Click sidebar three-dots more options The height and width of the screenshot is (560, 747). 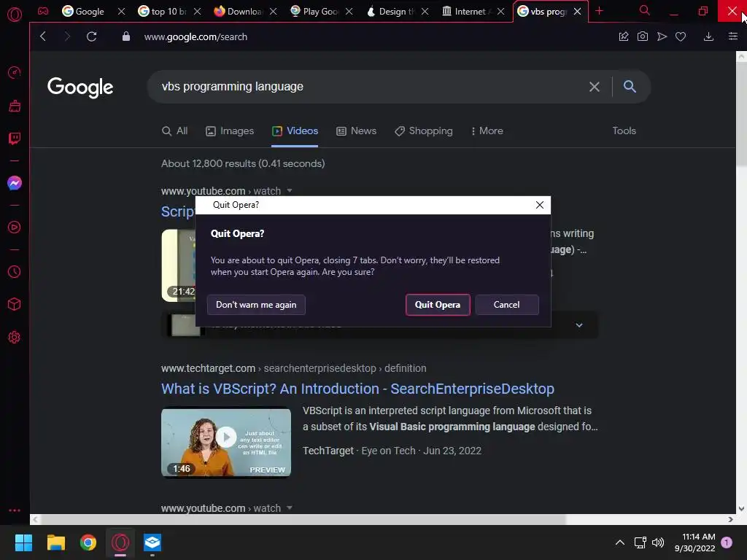click(x=15, y=510)
